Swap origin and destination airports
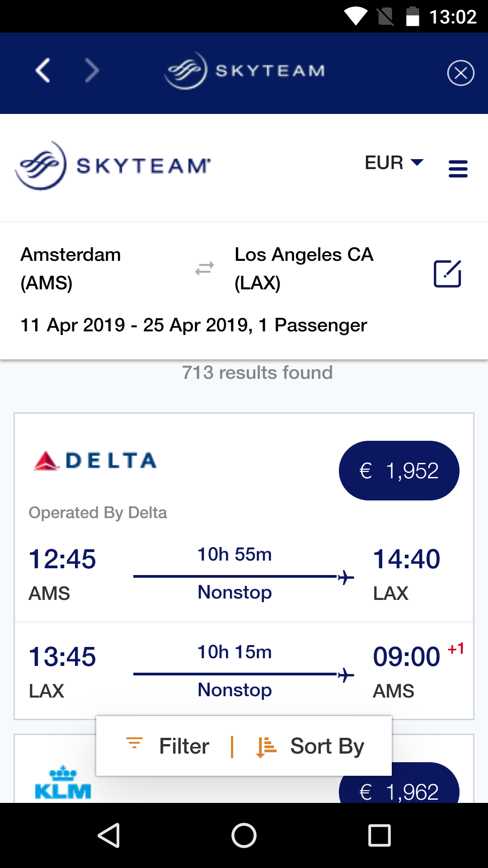 [204, 269]
